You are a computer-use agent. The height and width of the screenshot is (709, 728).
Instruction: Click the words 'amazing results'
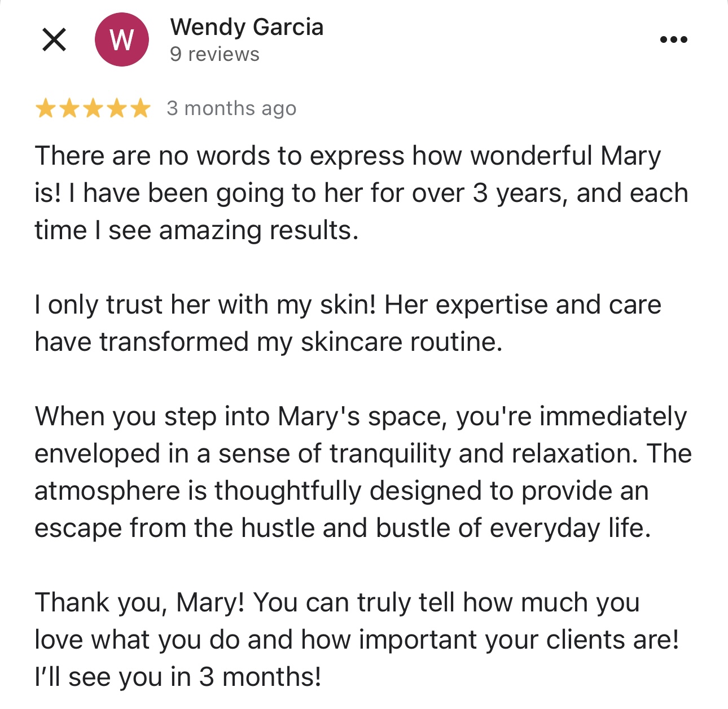point(258,231)
